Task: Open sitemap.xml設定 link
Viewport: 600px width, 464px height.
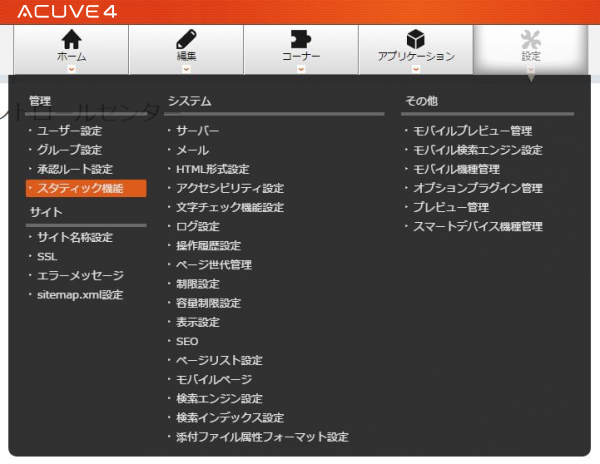Action: [80, 295]
